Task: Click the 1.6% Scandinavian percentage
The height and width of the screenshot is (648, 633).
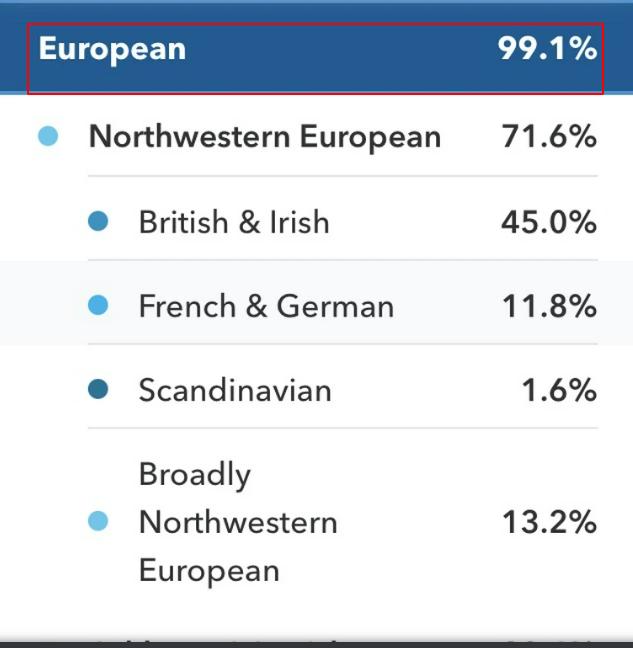Action: point(559,390)
